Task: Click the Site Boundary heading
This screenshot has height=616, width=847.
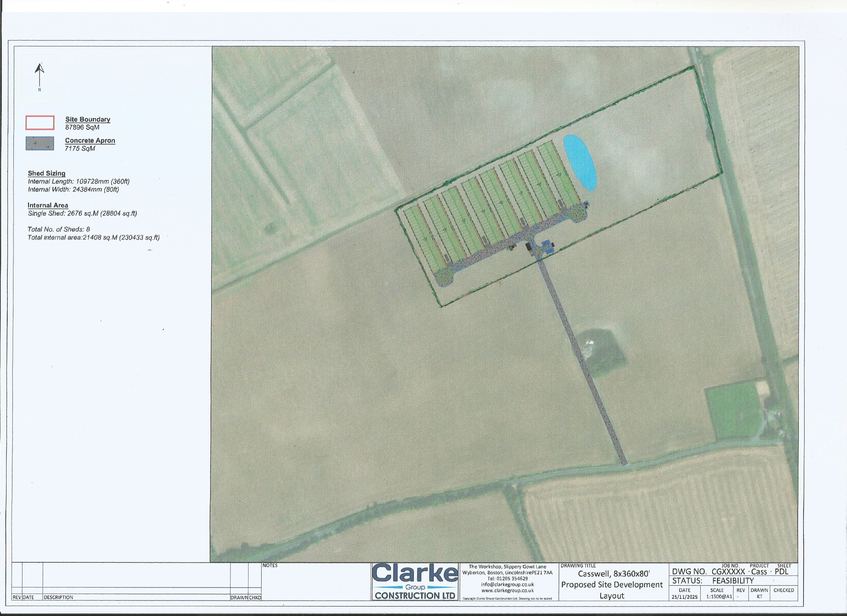Action: pyautogui.click(x=88, y=120)
